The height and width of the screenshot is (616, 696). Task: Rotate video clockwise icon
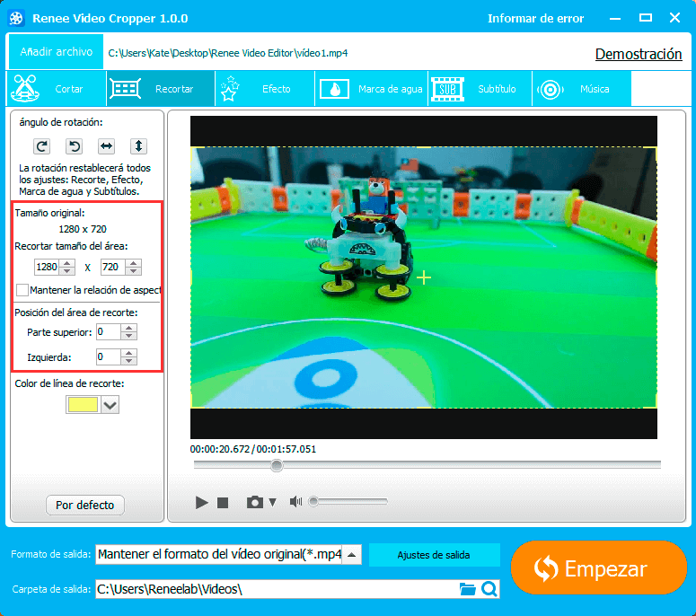41,146
